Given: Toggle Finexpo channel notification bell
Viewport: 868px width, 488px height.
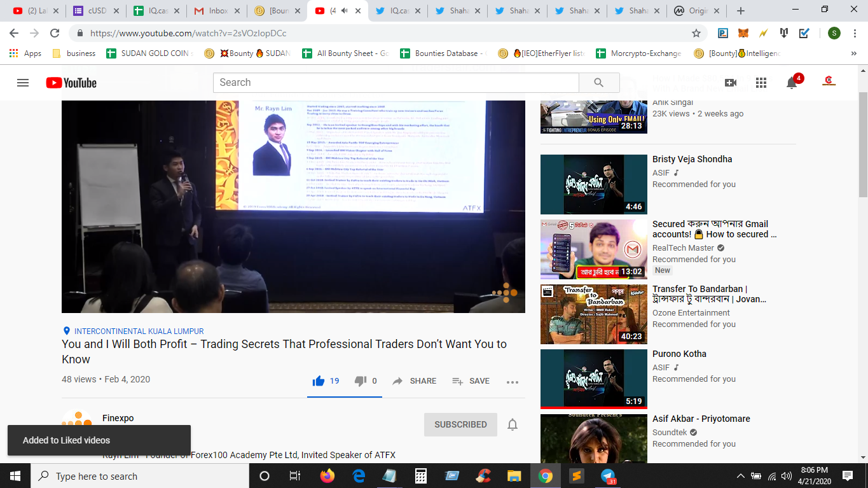Looking at the screenshot, I should [x=513, y=424].
